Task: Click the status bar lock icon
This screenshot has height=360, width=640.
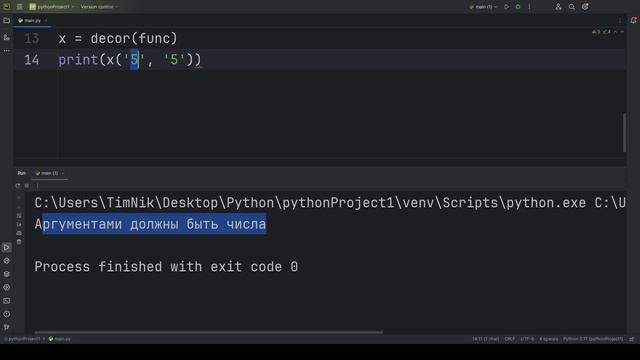Action: pyautogui.click(x=632, y=339)
